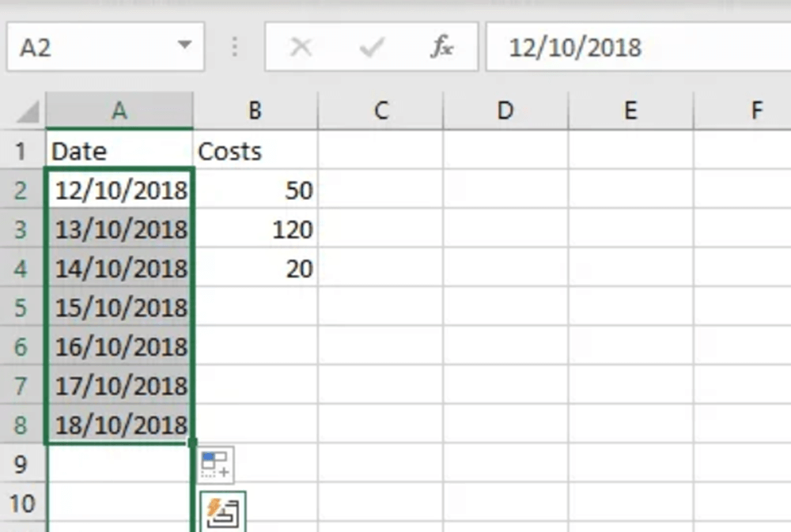Expand the Name Box dropdown arrow

184,46
